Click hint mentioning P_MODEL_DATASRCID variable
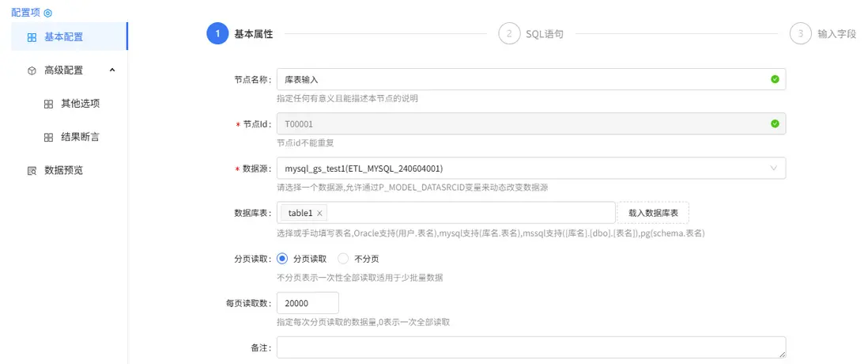 click(x=413, y=188)
